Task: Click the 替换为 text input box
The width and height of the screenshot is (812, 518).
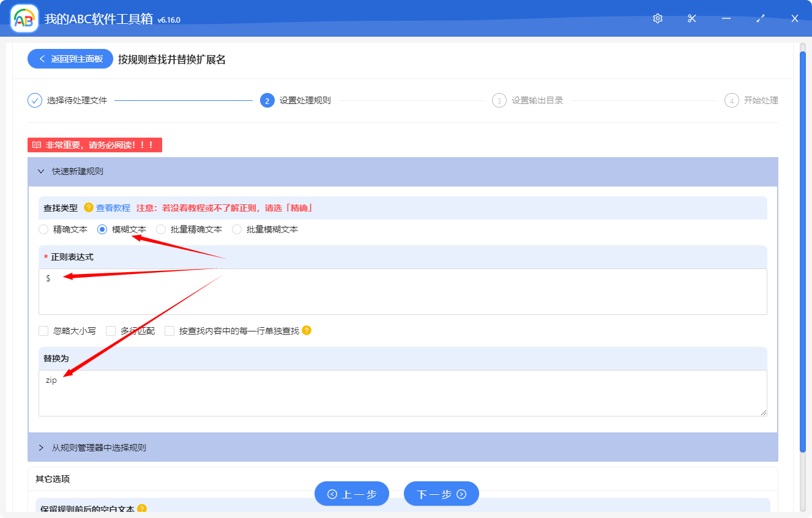Action: point(403,393)
